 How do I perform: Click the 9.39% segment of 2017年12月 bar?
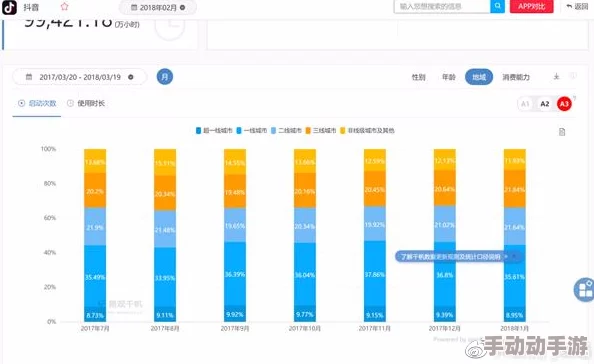(445, 314)
